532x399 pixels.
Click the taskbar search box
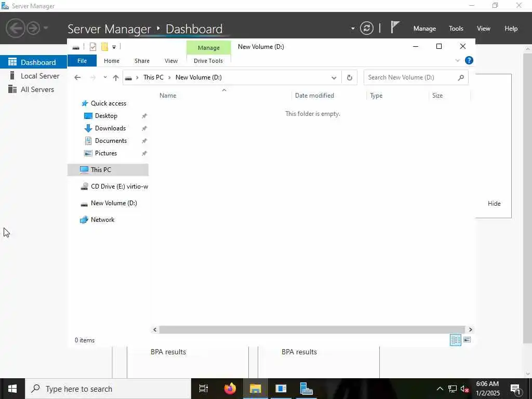pos(108,389)
